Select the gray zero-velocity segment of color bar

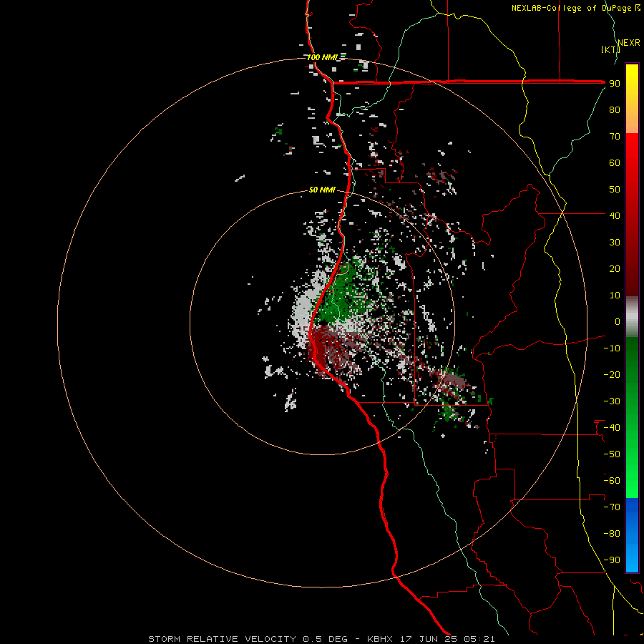[x=632, y=317]
